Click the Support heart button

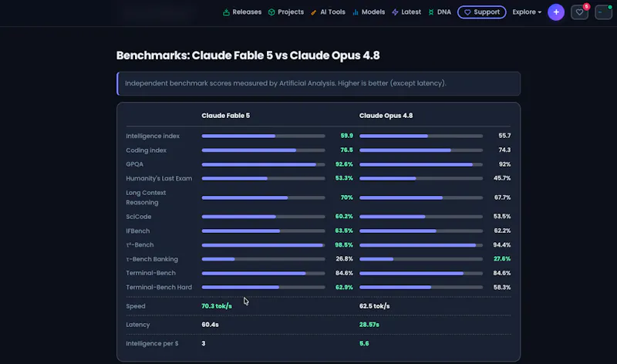(x=481, y=12)
